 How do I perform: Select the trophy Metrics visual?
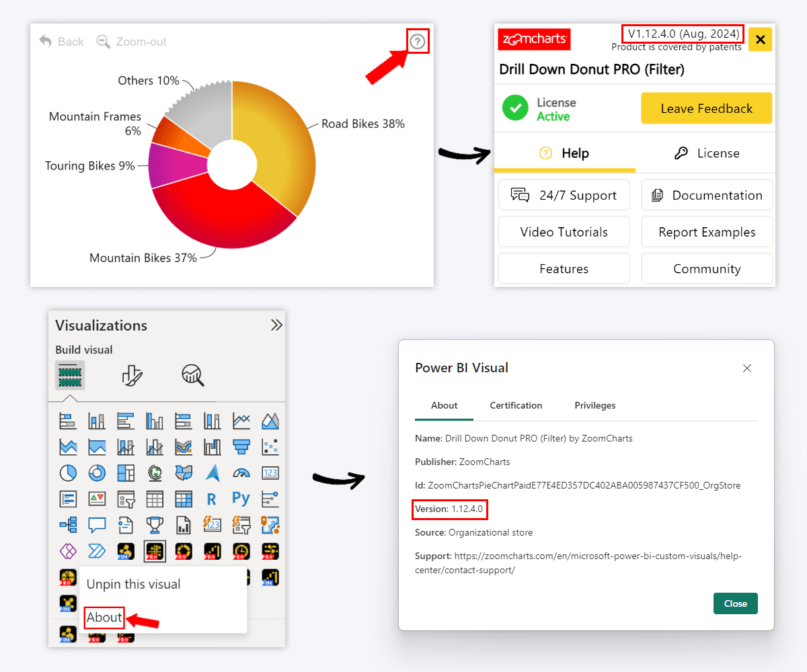(x=155, y=525)
